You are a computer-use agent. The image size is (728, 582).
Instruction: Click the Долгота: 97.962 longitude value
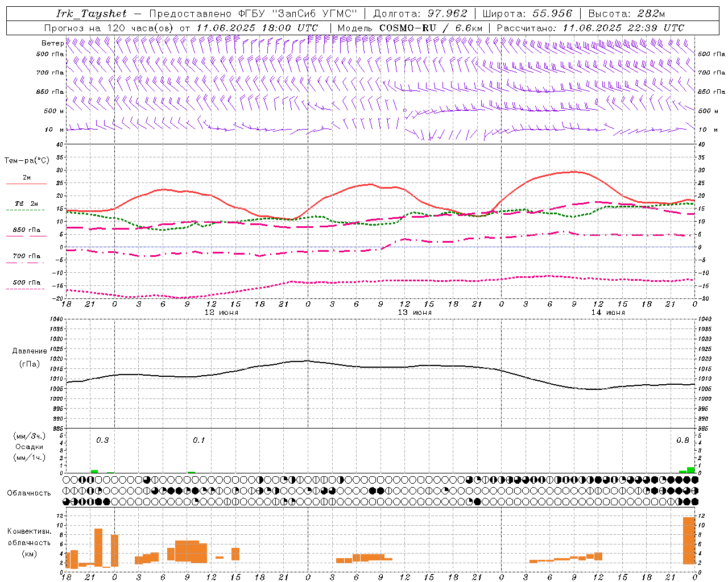click(x=420, y=14)
